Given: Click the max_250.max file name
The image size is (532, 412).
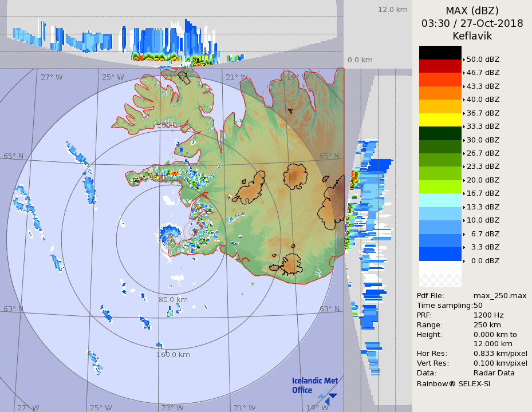Looking at the screenshot, I should tap(499, 295).
